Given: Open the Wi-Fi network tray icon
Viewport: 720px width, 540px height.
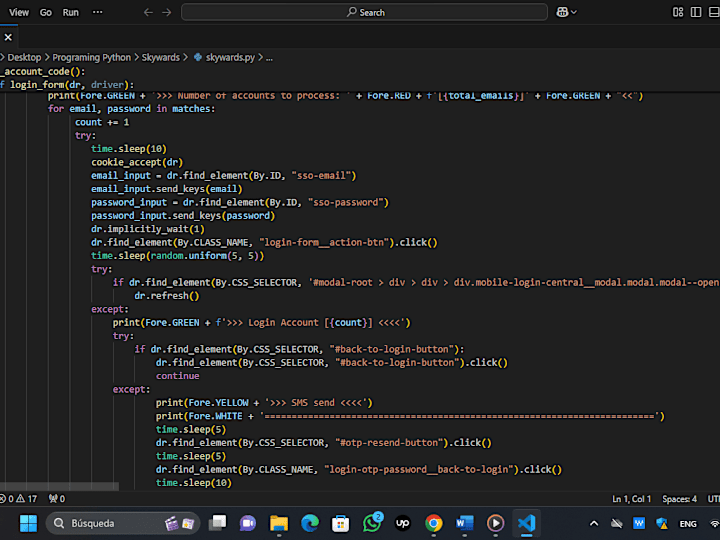Looking at the screenshot, I should tap(714, 523).
